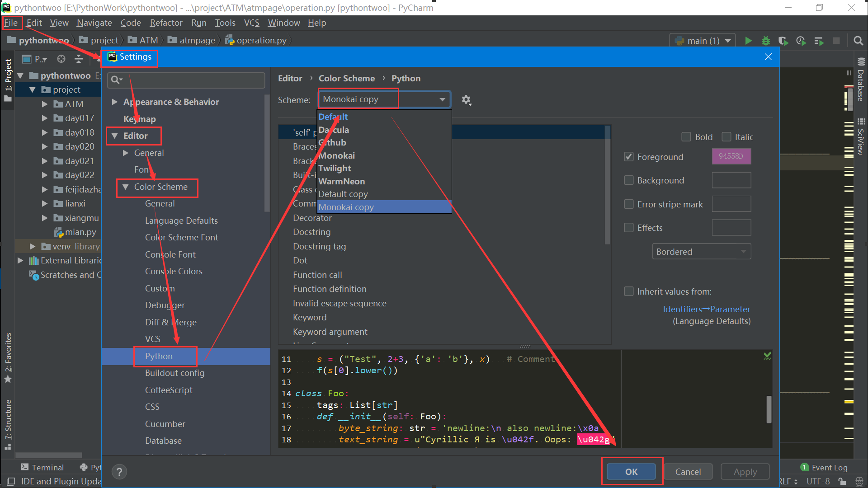Open the VCS menu
The height and width of the screenshot is (488, 868).
252,23
